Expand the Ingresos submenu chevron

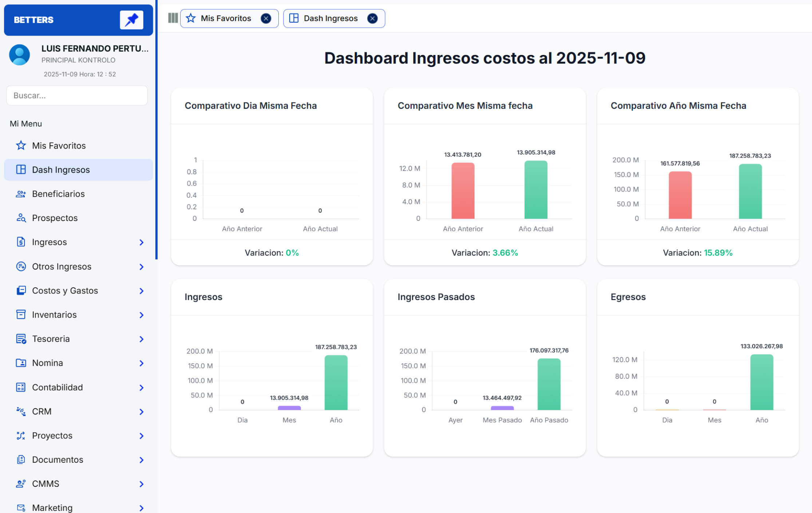(x=142, y=242)
